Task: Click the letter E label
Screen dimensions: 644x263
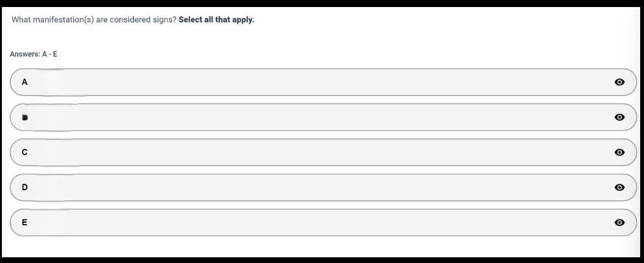Action: point(25,223)
